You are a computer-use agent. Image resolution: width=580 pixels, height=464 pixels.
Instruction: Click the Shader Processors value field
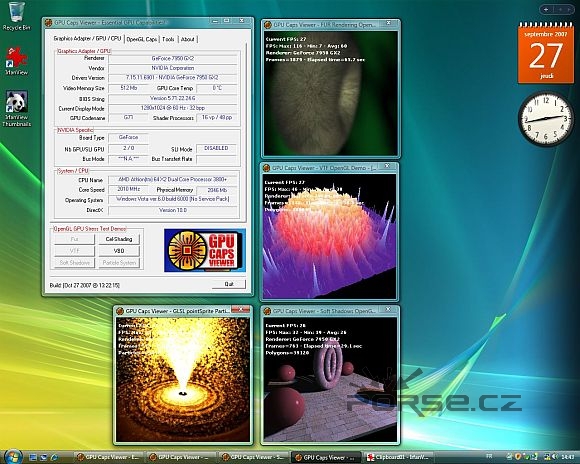(x=217, y=118)
